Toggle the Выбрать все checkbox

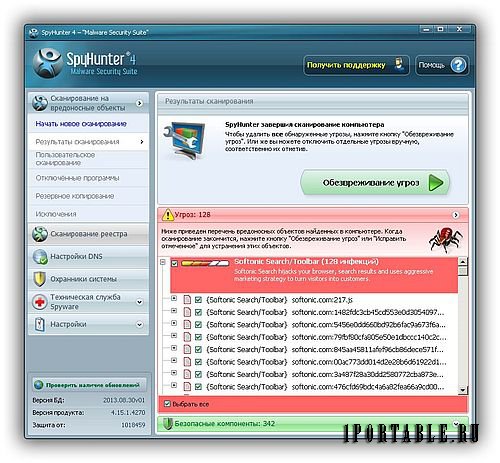[168, 404]
